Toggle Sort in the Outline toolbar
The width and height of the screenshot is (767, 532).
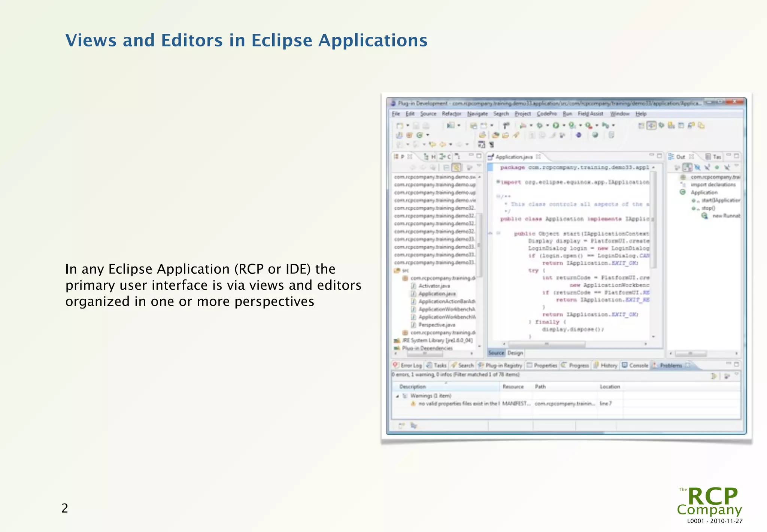[x=688, y=167]
